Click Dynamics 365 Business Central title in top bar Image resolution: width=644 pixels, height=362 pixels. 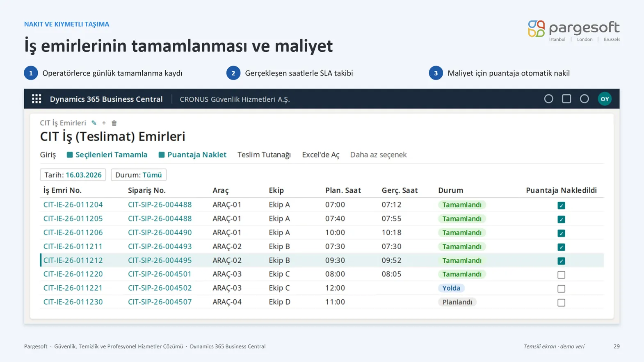[106, 99]
